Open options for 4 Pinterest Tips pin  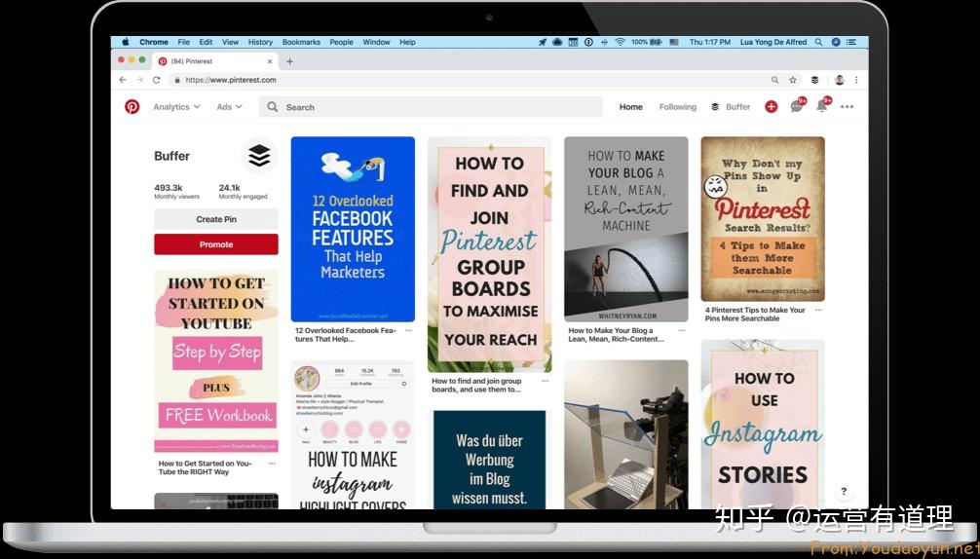point(818,310)
